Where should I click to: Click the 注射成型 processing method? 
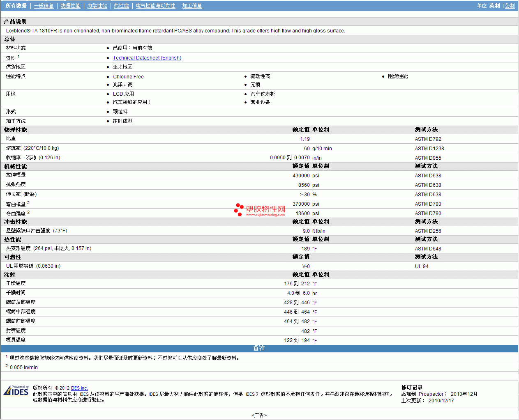pyautogui.click(x=123, y=121)
